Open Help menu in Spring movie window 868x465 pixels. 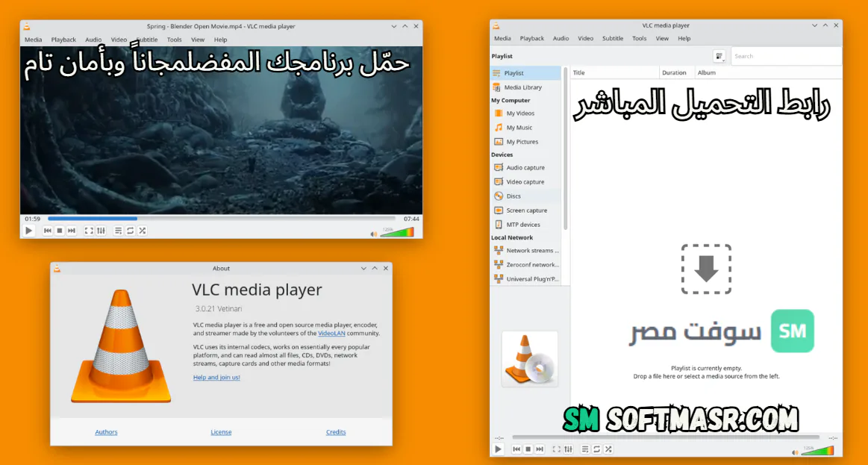pyautogui.click(x=220, y=40)
